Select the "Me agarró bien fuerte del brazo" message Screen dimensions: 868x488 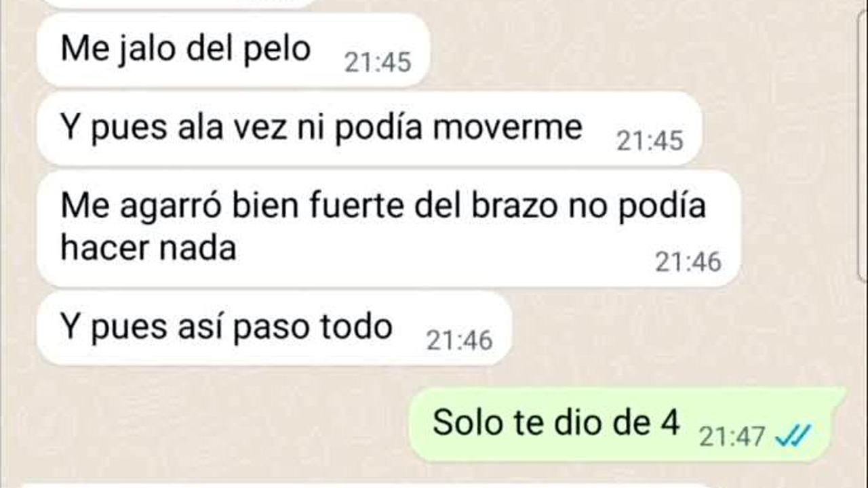[389, 228]
